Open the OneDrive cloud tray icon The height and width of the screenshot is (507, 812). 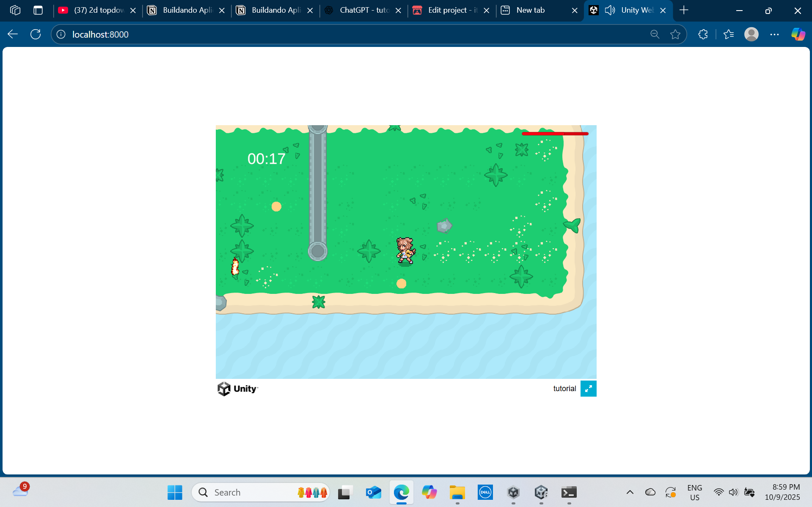click(650, 492)
